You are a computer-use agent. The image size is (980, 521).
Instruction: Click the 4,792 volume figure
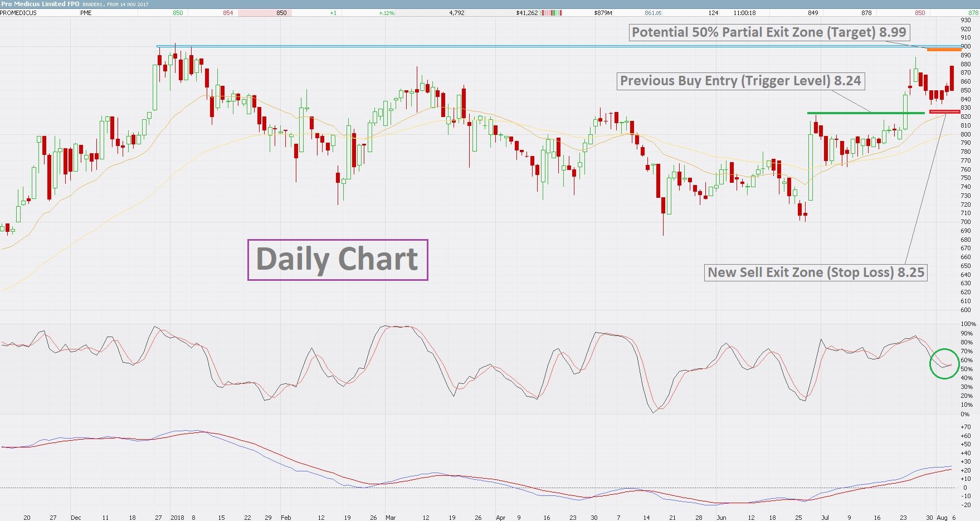457,13
